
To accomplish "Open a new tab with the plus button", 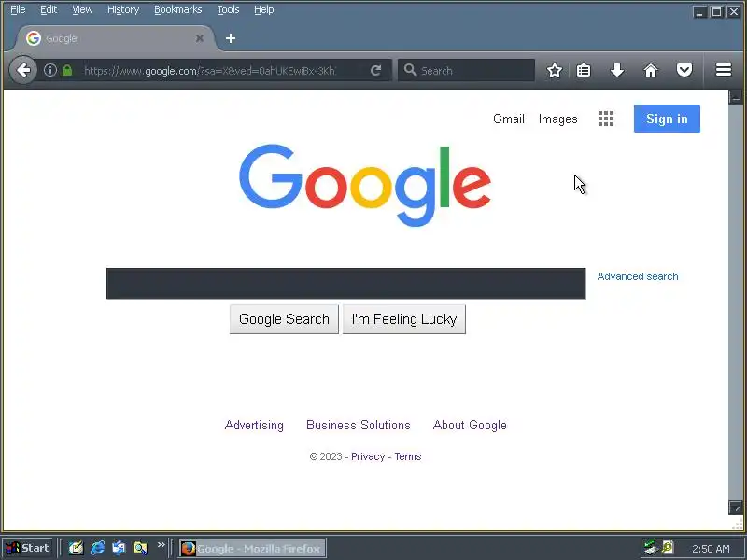I will [231, 38].
